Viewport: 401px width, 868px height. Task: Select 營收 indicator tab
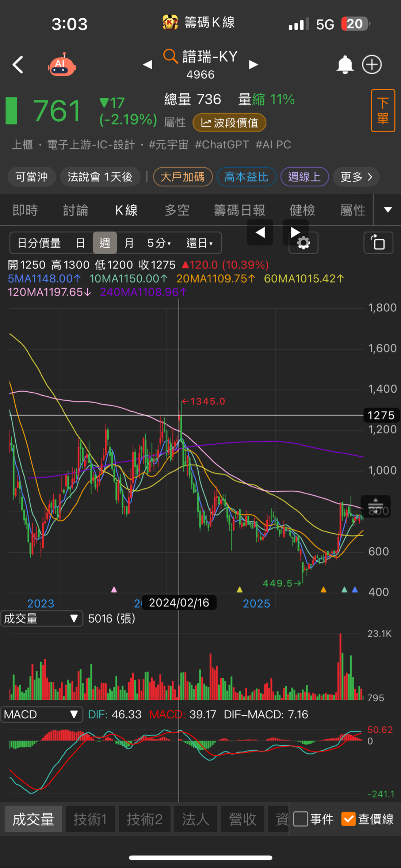[x=242, y=819]
